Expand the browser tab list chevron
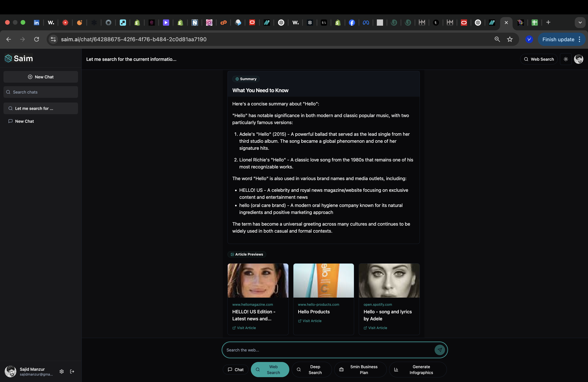 tap(580, 23)
